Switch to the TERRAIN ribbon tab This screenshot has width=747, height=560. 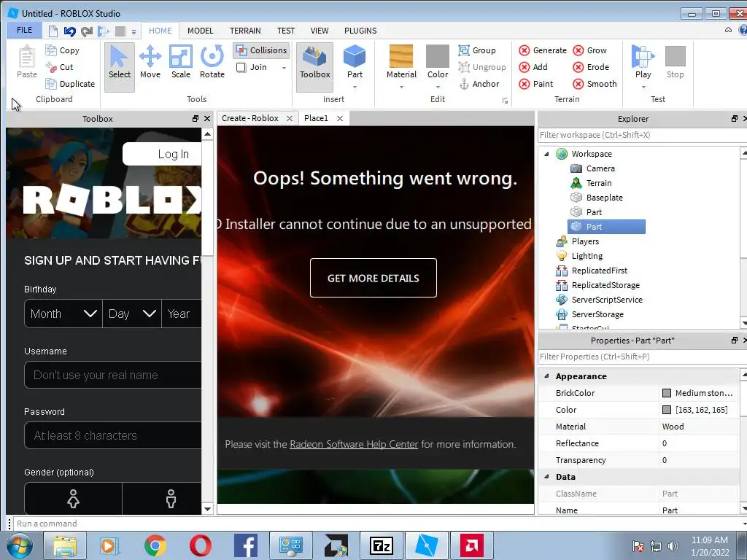pyautogui.click(x=245, y=31)
